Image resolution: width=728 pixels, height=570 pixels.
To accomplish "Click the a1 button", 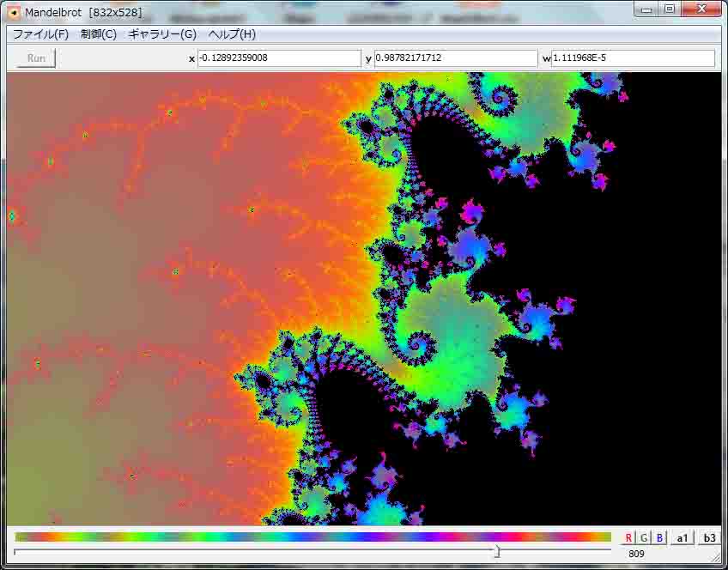I will click(x=682, y=538).
